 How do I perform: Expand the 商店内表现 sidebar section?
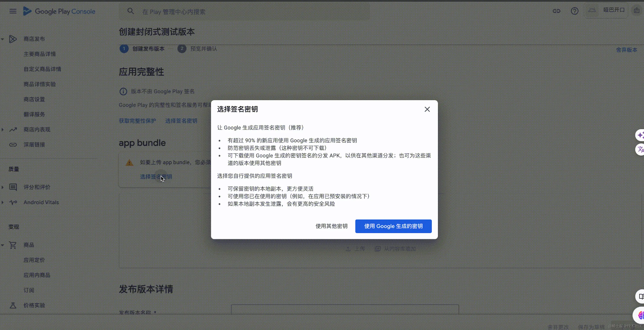click(x=3, y=129)
